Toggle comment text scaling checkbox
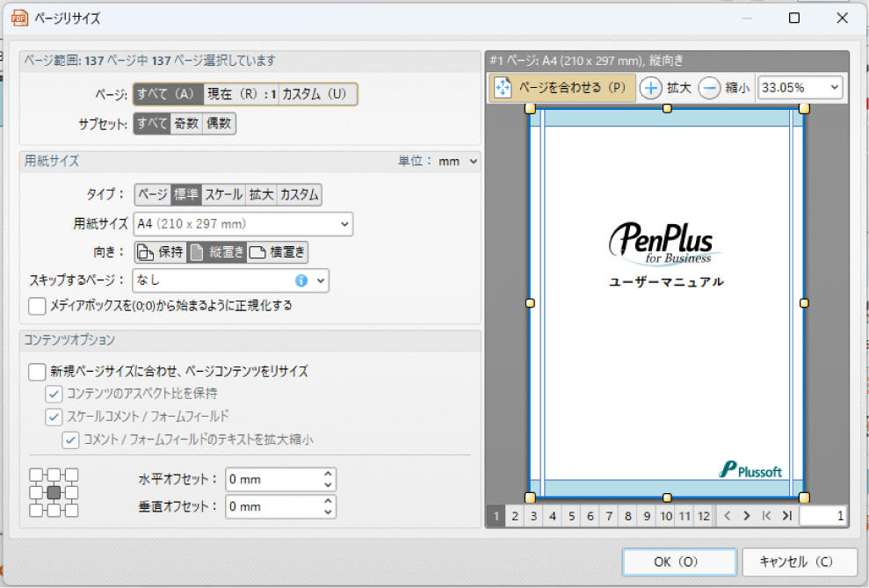Image resolution: width=869 pixels, height=588 pixels. [x=70, y=440]
